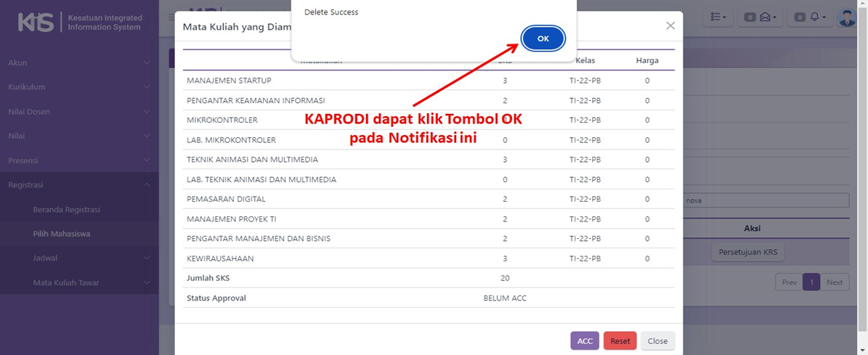Viewport: 868px width, 355px height.
Task: Expand the Kurikulum sidebar menu
Action: (x=78, y=87)
